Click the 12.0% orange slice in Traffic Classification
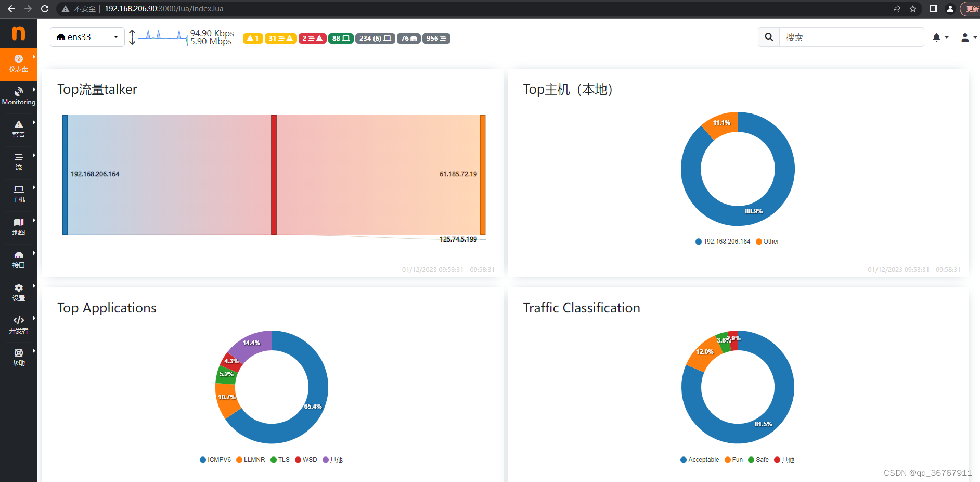This screenshot has height=482, width=980. [x=705, y=352]
